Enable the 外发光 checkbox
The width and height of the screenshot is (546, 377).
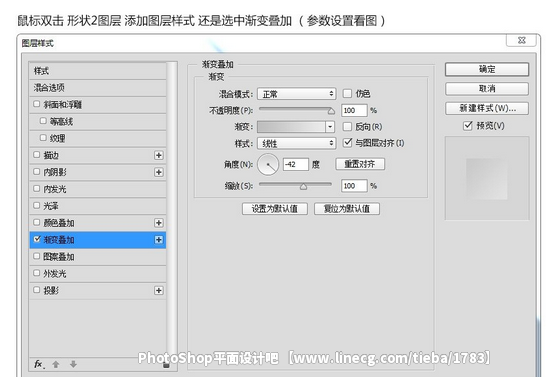pyautogui.click(x=37, y=273)
